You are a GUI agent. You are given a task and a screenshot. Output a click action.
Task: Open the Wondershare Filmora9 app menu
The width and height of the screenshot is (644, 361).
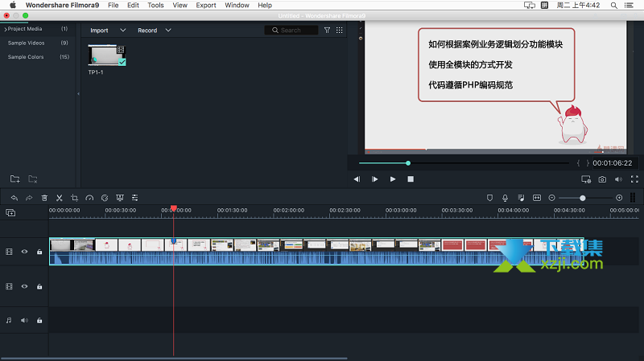pyautogui.click(x=62, y=6)
